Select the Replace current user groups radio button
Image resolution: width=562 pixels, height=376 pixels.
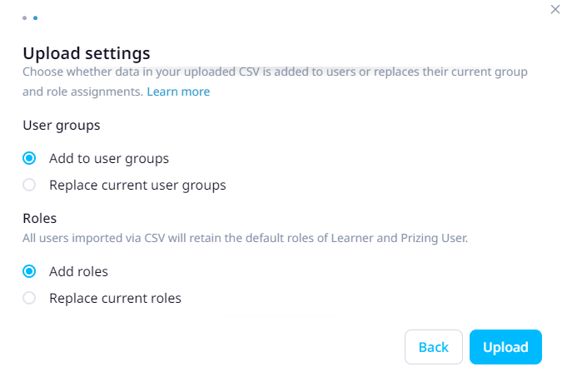coord(29,185)
